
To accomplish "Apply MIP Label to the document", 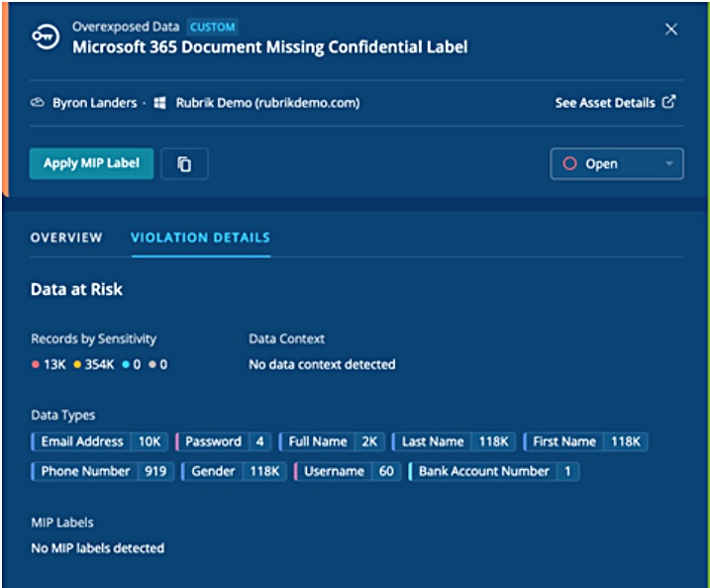I will pyautogui.click(x=91, y=163).
